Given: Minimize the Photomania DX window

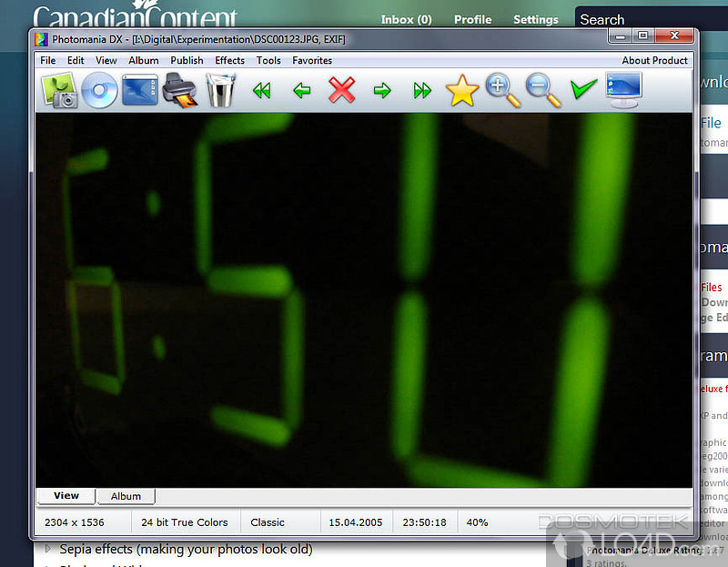Looking at the screenshot, I should pyautogui.click(x=621, y=35).
